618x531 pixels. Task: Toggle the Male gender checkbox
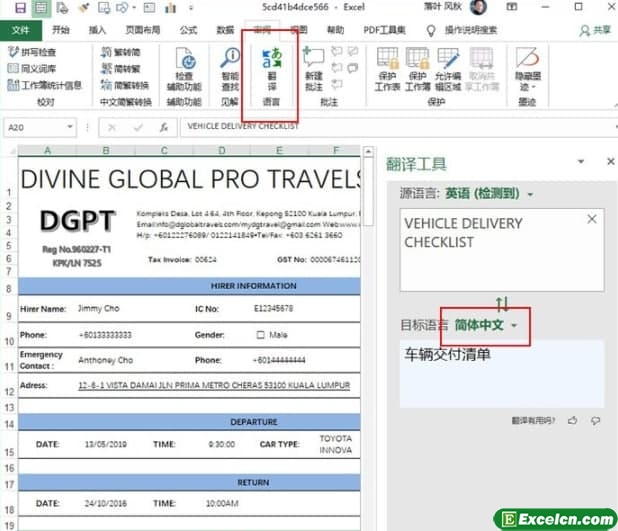260,335
